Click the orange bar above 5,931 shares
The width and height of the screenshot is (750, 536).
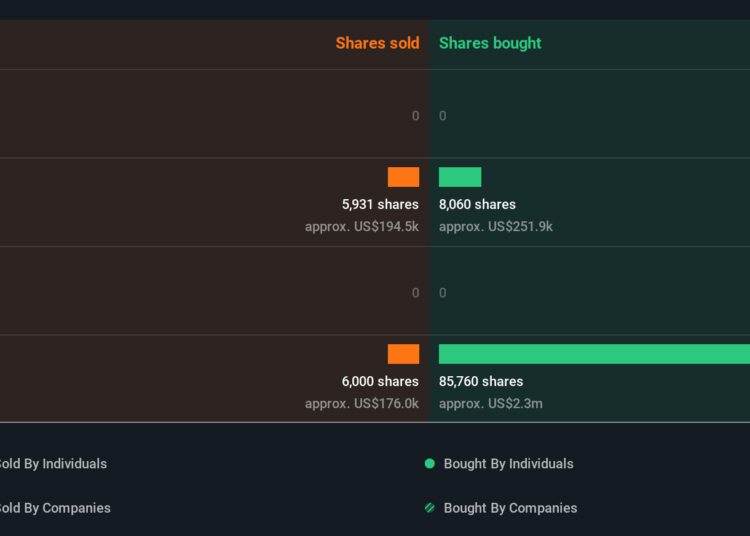point(403,177)
